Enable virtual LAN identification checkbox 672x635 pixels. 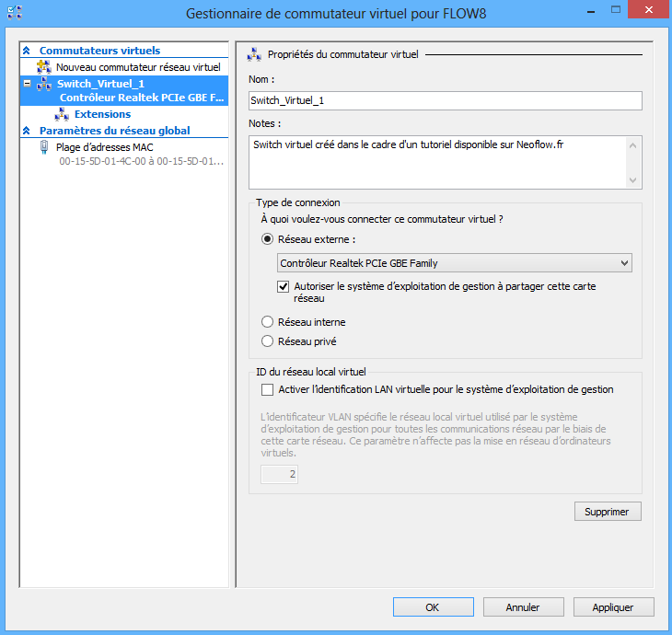pos(268,390)
